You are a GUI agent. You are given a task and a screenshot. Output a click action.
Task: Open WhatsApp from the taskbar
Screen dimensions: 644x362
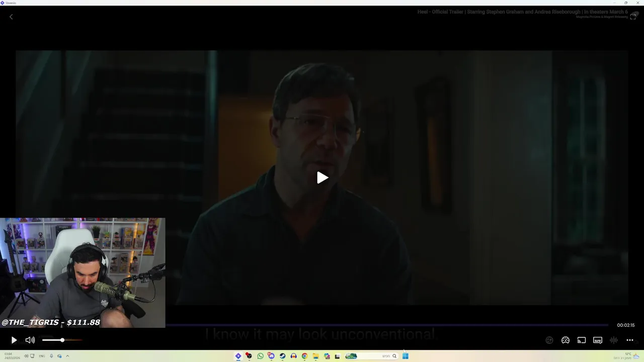click(260, 356)
